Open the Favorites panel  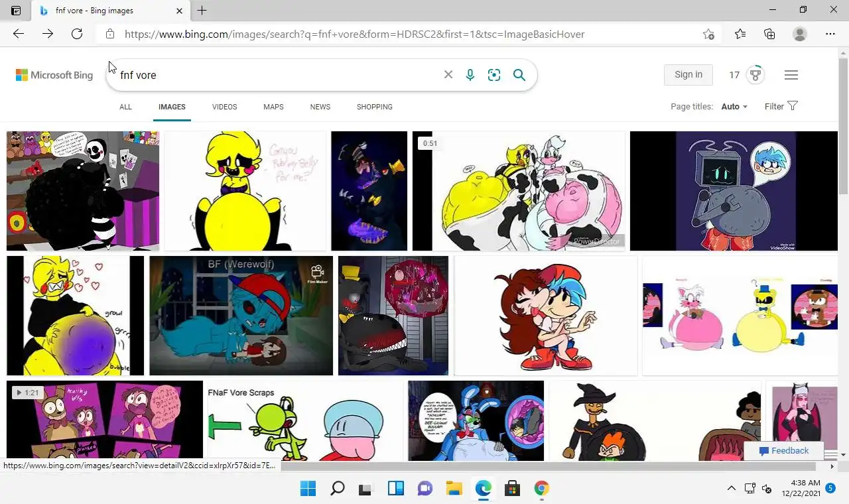(740, 34)
